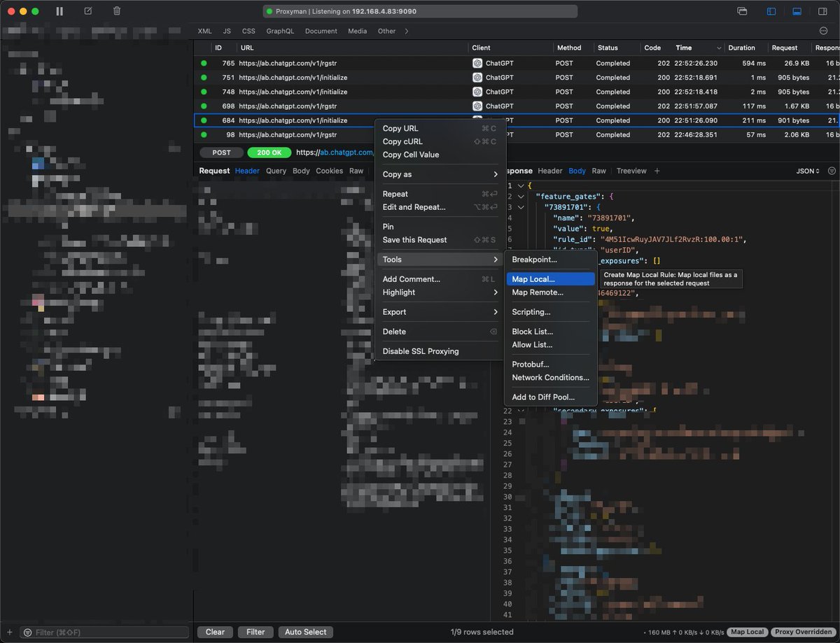This screenshot has width=840, height=643.
Task: Choose Copy URL in context menu
Action: pos(440,128)
